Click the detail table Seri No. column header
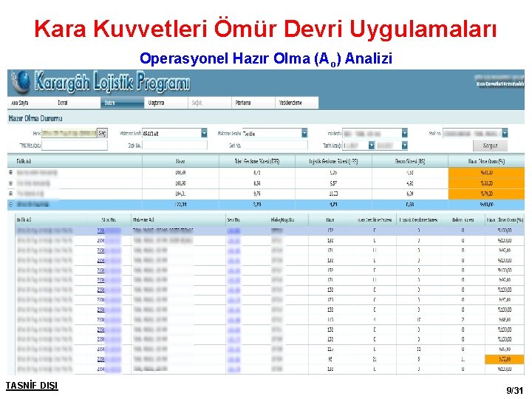Image resolution: width=532 pixels, height=399 pixels. (x=233, y=220)
